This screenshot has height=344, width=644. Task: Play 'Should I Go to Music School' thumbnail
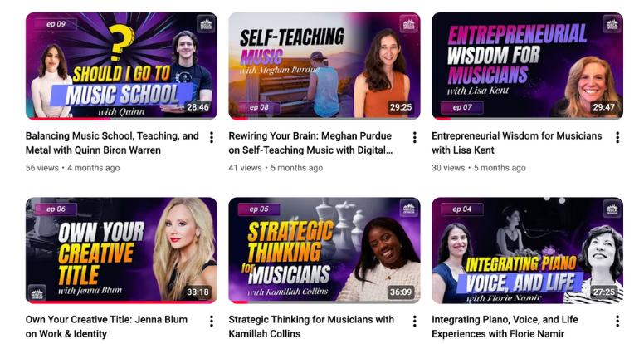coord(121,66)
